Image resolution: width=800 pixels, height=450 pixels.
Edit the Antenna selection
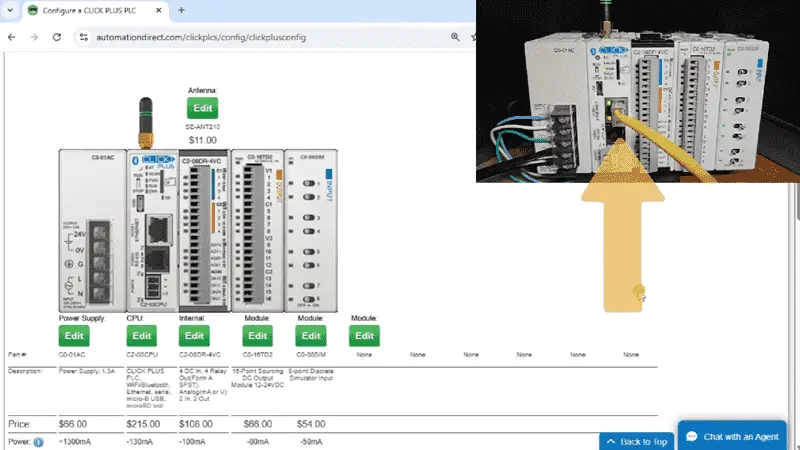[x=203, y=108]
